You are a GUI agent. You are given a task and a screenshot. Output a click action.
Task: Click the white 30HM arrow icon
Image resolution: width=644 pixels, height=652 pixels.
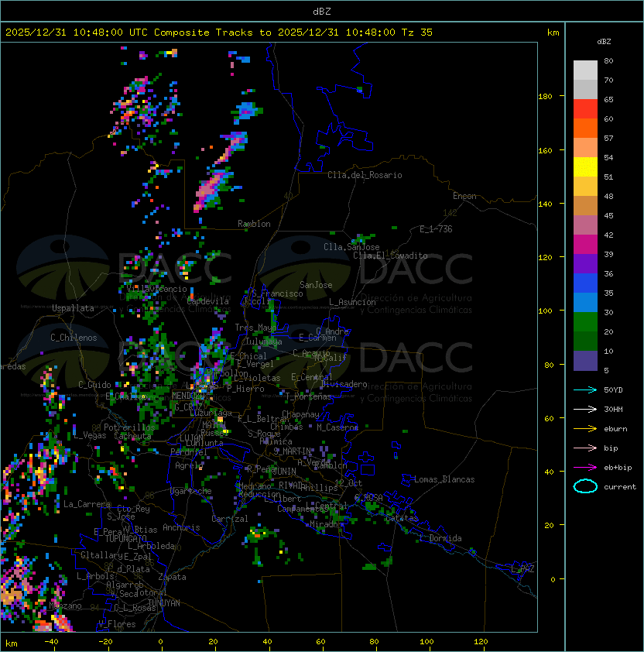(x=585, y=409)
